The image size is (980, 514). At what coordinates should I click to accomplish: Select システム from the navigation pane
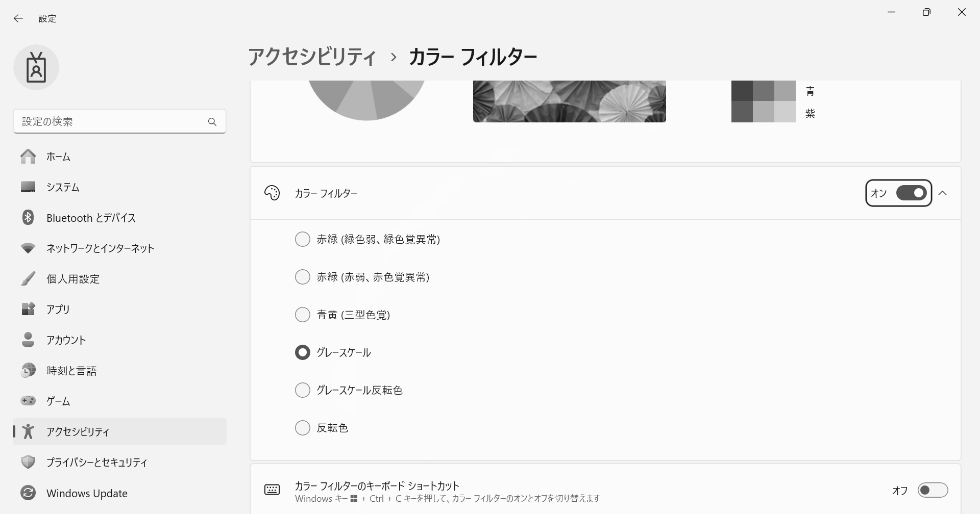click(x=63, y=187)
